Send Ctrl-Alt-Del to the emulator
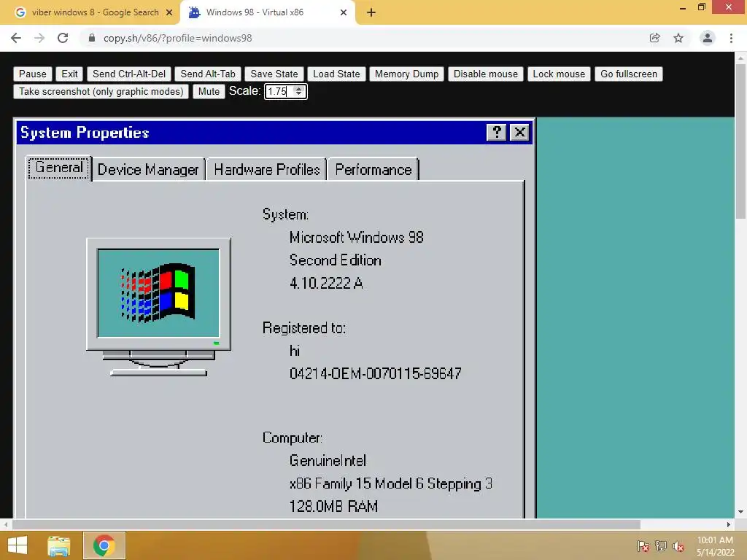 pos(129,74)
